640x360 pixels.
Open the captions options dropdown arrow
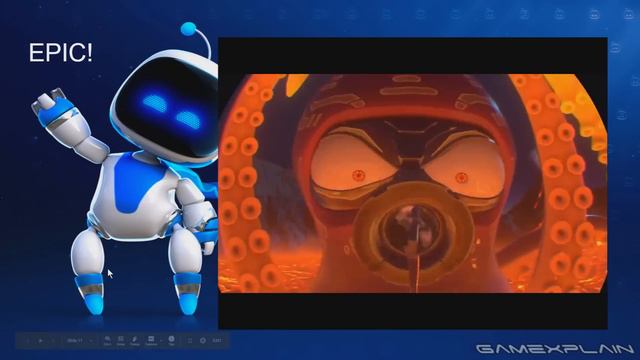[x=161, y=340]
